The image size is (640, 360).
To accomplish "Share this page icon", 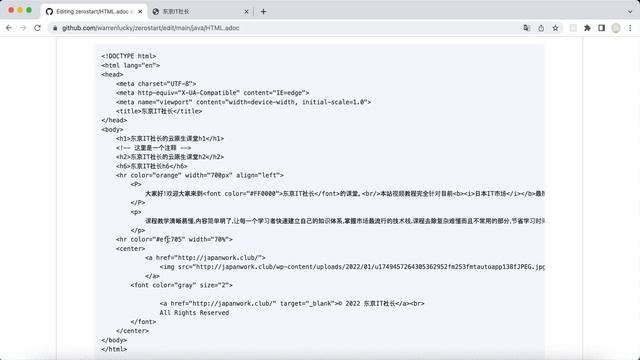I will point(541,28).
